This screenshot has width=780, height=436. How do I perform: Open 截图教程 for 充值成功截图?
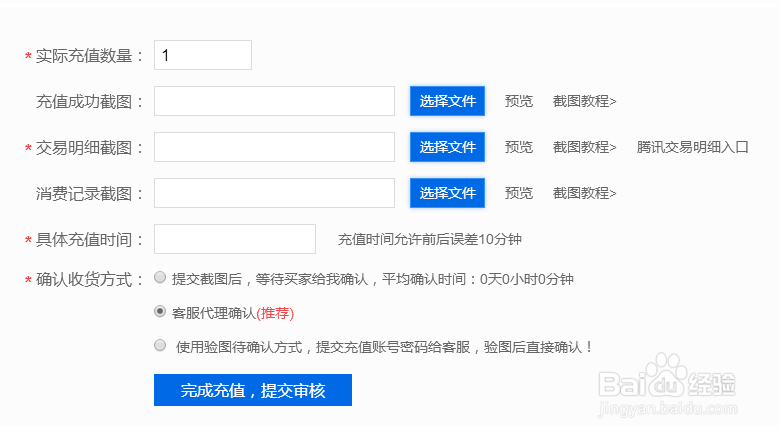click(585, 101)
